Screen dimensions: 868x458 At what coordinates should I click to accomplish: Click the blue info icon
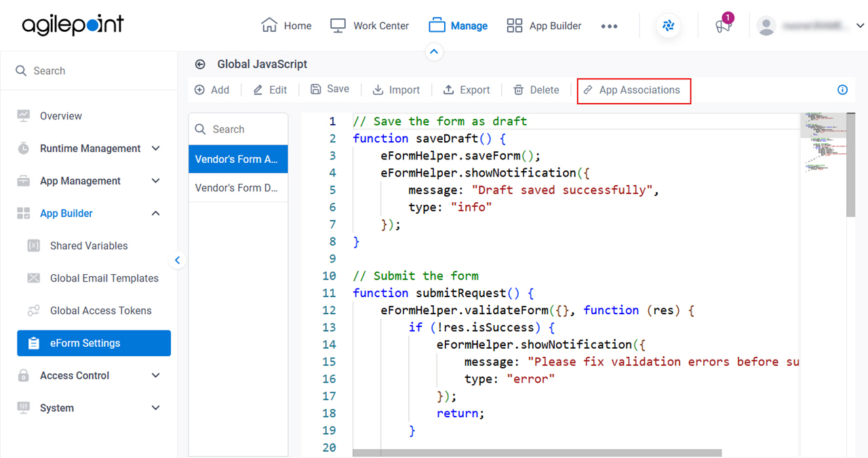coord(842,90)
